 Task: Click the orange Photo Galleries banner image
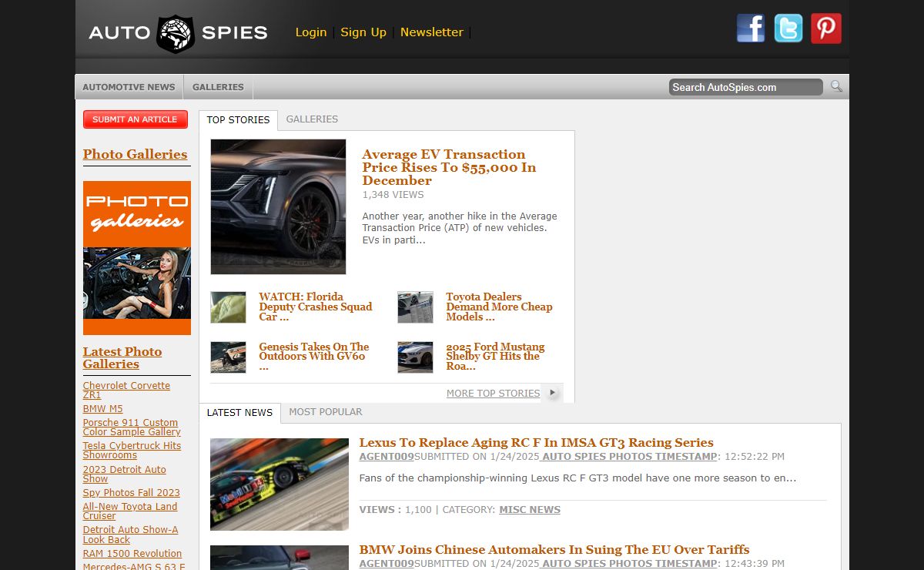137,258
